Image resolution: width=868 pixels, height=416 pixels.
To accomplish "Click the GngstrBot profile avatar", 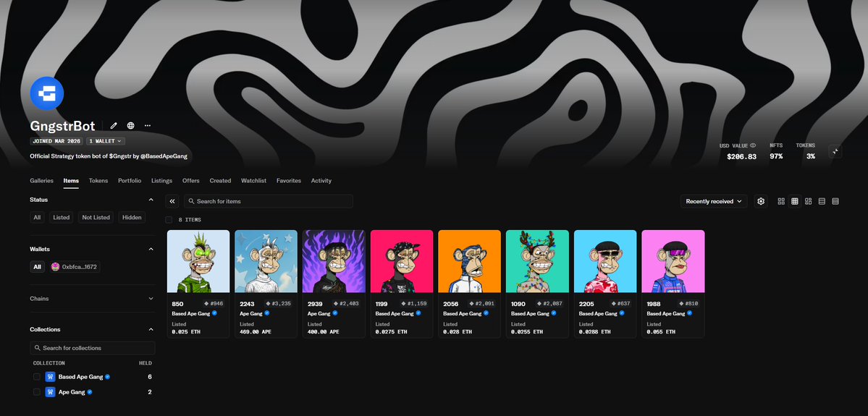I will click(x=46, y=93).
